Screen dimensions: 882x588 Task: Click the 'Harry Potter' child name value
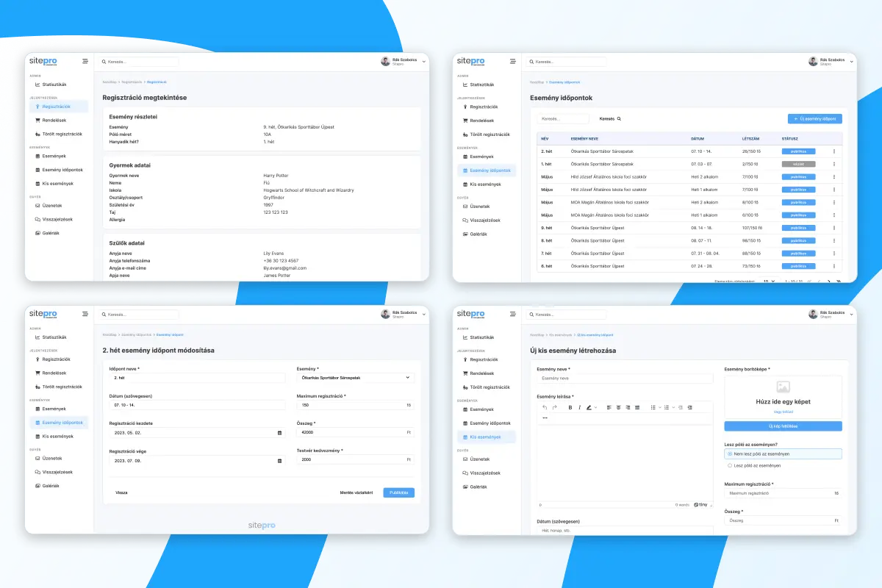pyautogui.click(x=276, y=176)
